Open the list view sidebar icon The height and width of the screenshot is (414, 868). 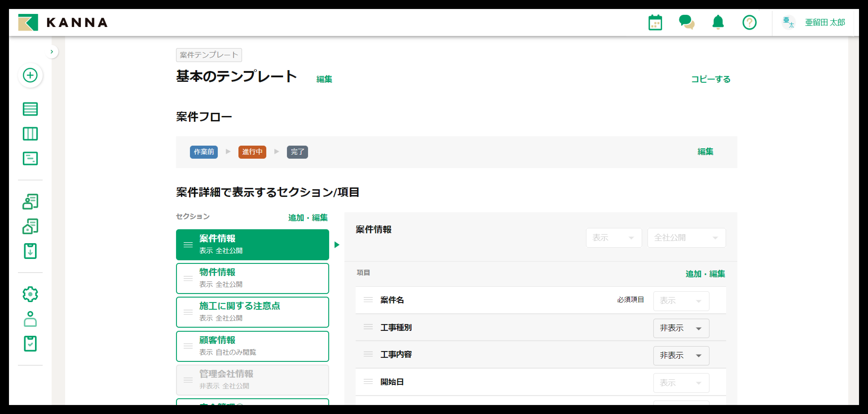pyautogui.click(x=30, y=109)
